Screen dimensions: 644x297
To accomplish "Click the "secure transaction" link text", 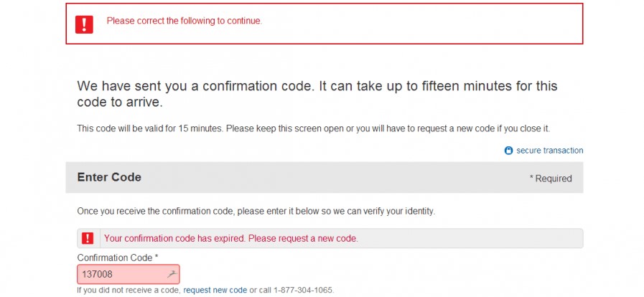I will [x=549, y=151].
